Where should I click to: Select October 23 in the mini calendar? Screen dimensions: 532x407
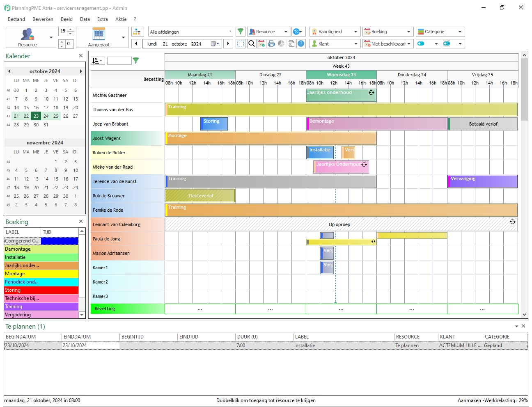click(x=36, y=116)
